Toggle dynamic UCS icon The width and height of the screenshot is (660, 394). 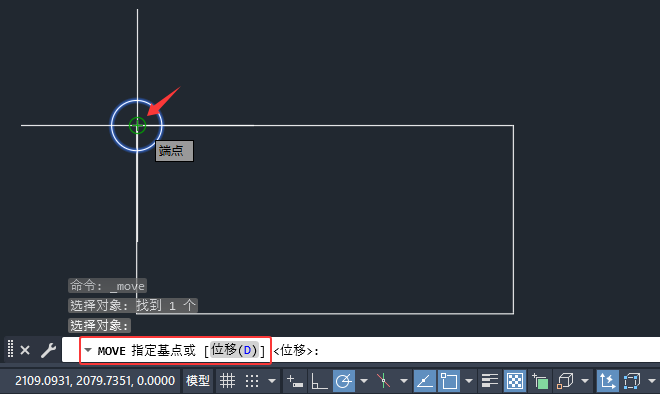tap(607, 381)
